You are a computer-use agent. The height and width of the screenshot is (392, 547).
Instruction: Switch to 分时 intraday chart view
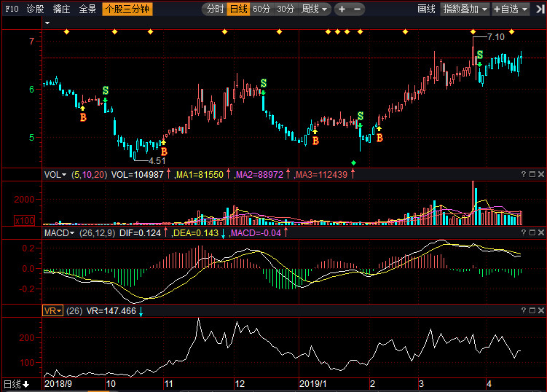coord(214,9)
